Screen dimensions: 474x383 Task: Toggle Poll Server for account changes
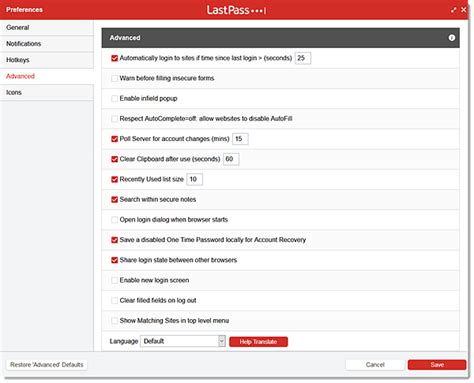click(x=114, y=139)
